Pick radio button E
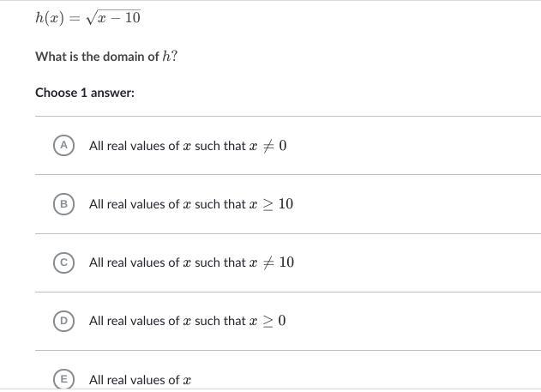The image size is (541, 392). tap(63, 379)
